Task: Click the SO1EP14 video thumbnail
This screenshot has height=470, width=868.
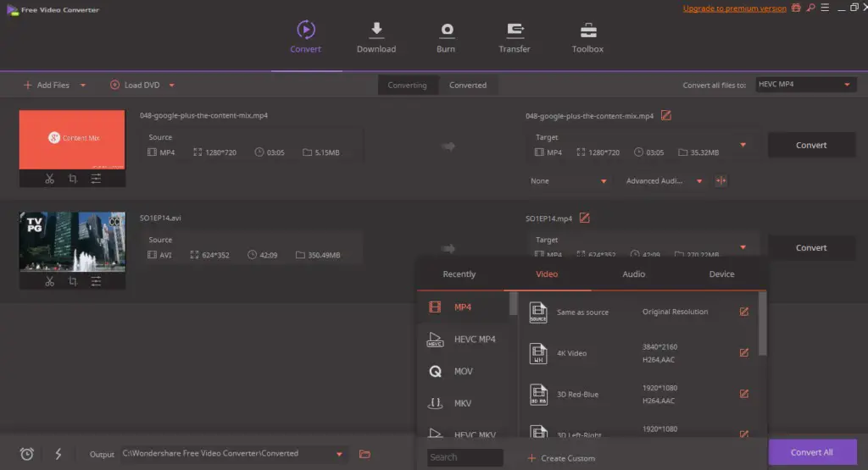Action: pos(72,241)
